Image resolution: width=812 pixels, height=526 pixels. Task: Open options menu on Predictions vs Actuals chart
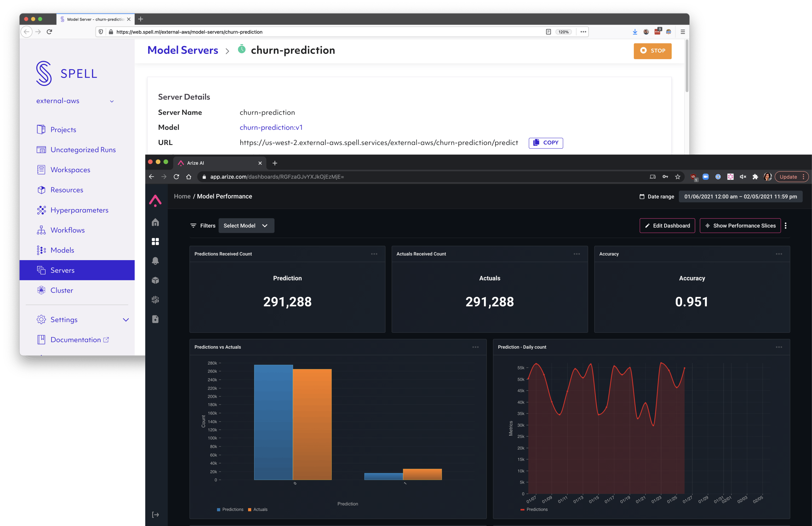pos(475,347)
